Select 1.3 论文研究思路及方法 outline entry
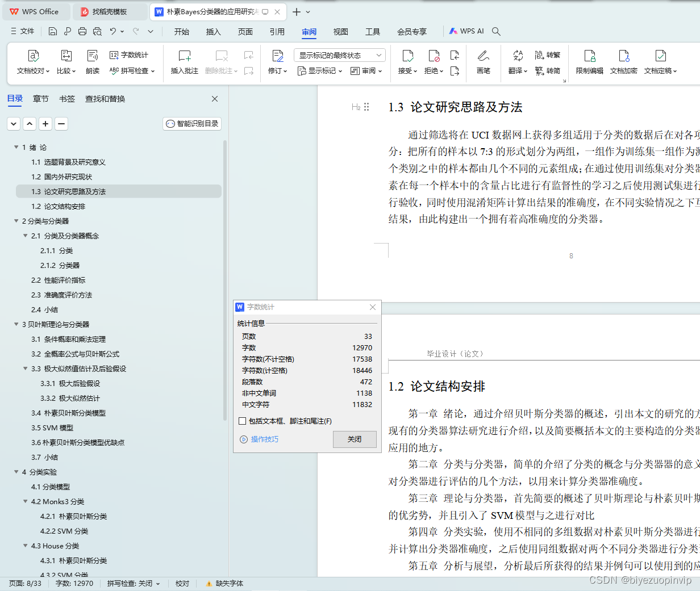 [118, 191]
